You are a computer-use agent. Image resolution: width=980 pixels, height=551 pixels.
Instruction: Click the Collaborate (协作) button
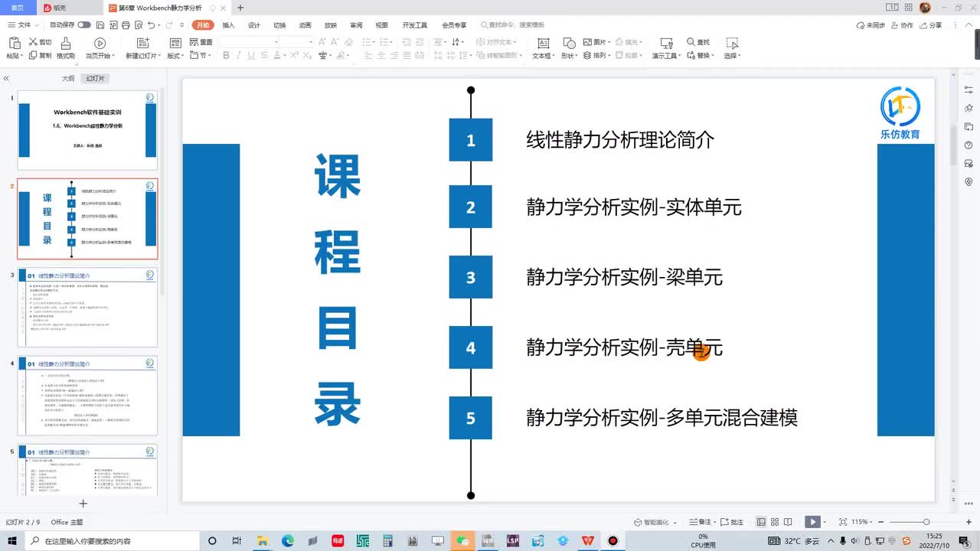point(903,25)
